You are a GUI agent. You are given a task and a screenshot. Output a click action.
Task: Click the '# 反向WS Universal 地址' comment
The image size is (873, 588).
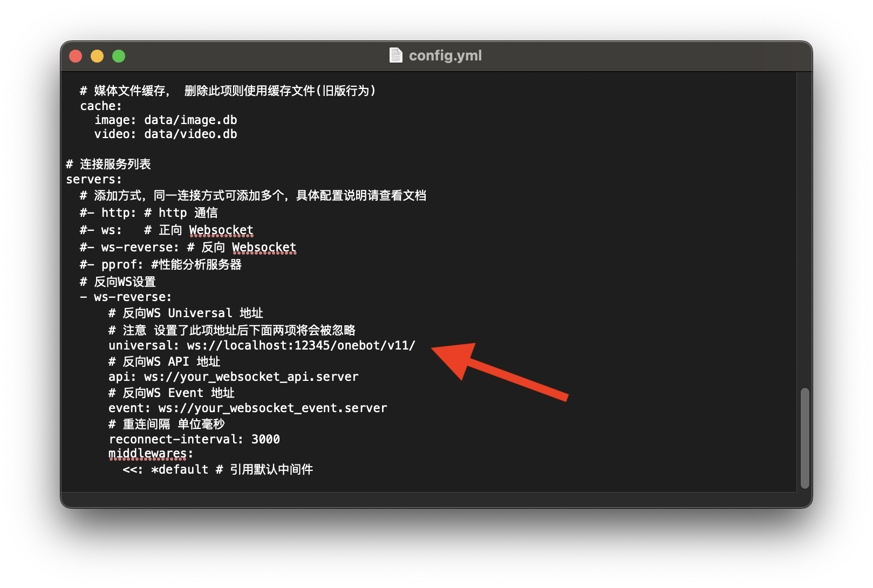186,313
